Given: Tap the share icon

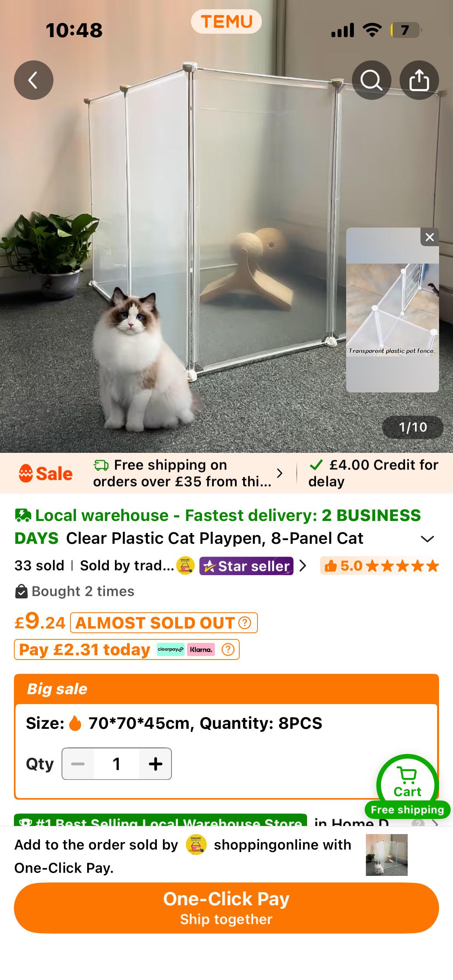Looking at the screenshot, I should (419, 80).
